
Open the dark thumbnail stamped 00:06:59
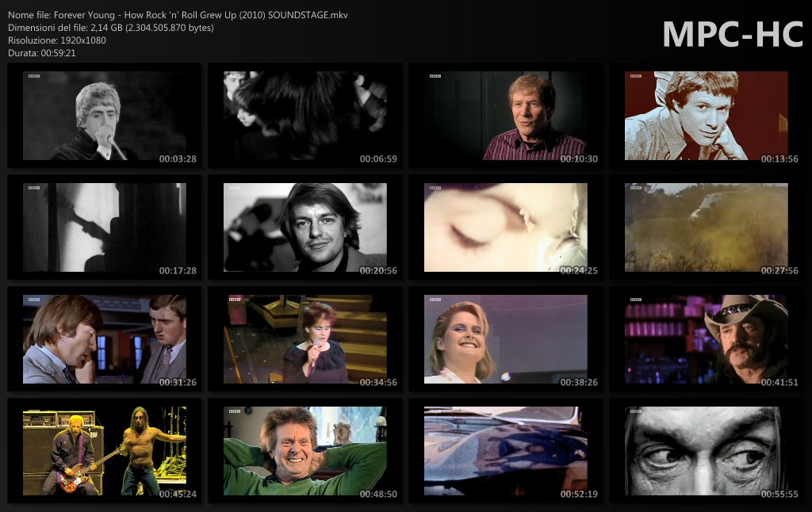tap(305, 116)
